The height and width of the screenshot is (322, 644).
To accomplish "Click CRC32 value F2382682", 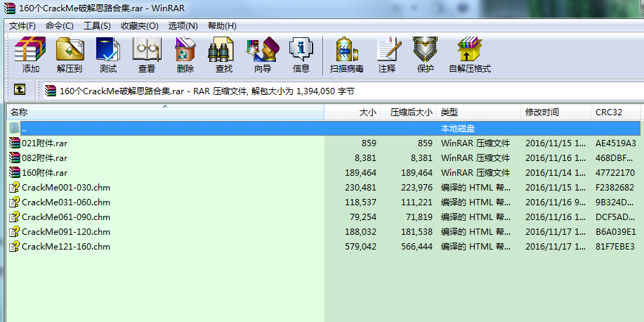I will [x=615, y=188].
